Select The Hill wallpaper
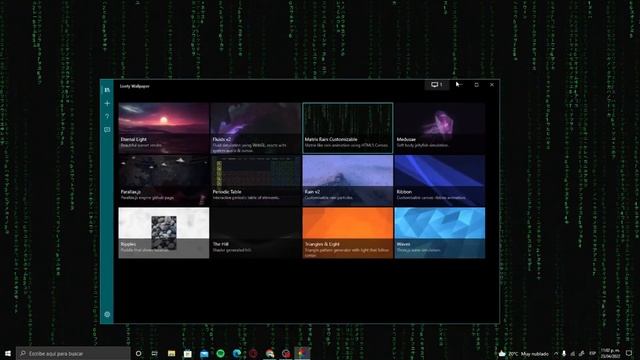640x360 pixels. click(256, 233)
